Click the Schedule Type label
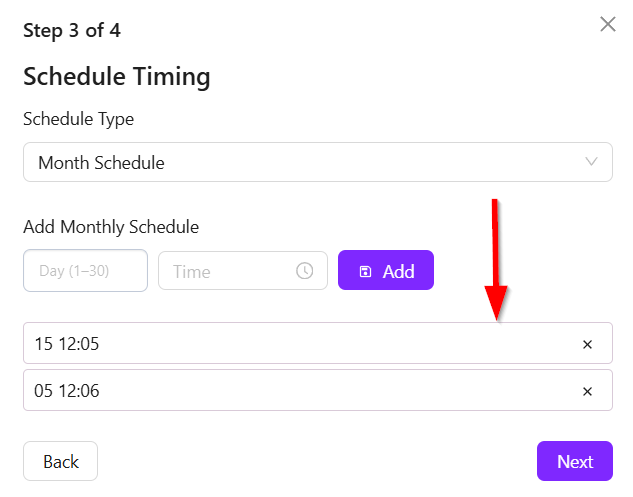 [78, 119]
